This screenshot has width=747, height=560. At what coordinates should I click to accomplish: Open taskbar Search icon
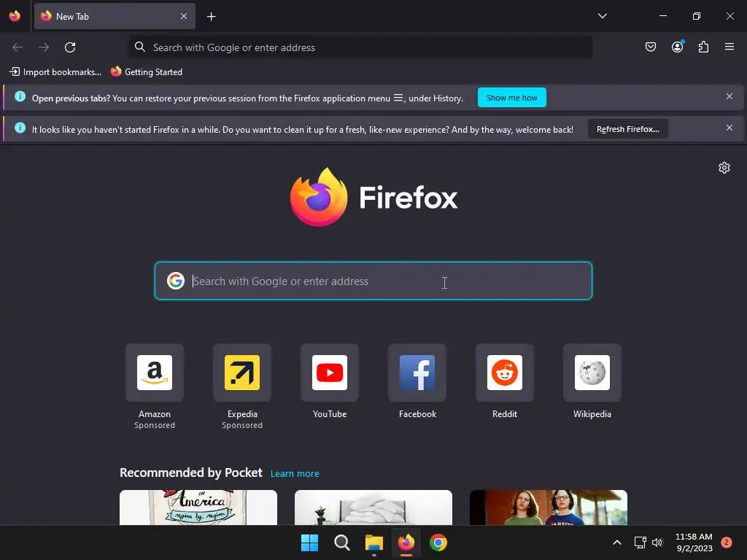click(341, 542)
